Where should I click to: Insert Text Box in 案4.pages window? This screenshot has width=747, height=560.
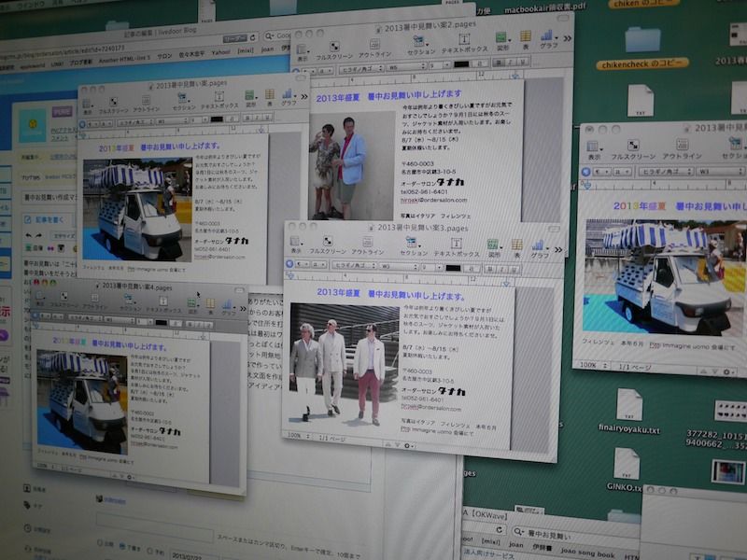click(x=162, y=301)
